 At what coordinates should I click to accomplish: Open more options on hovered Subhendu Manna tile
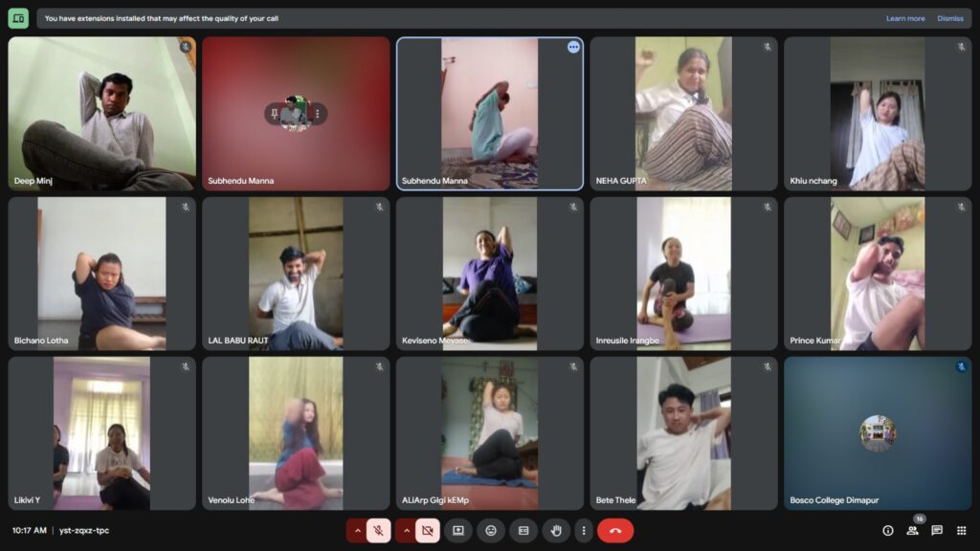318,114
